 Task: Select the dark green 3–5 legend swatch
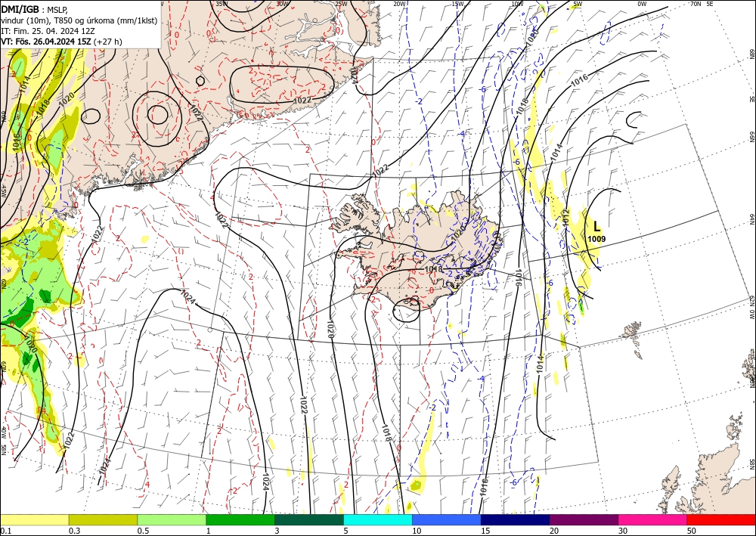(309, 519)
